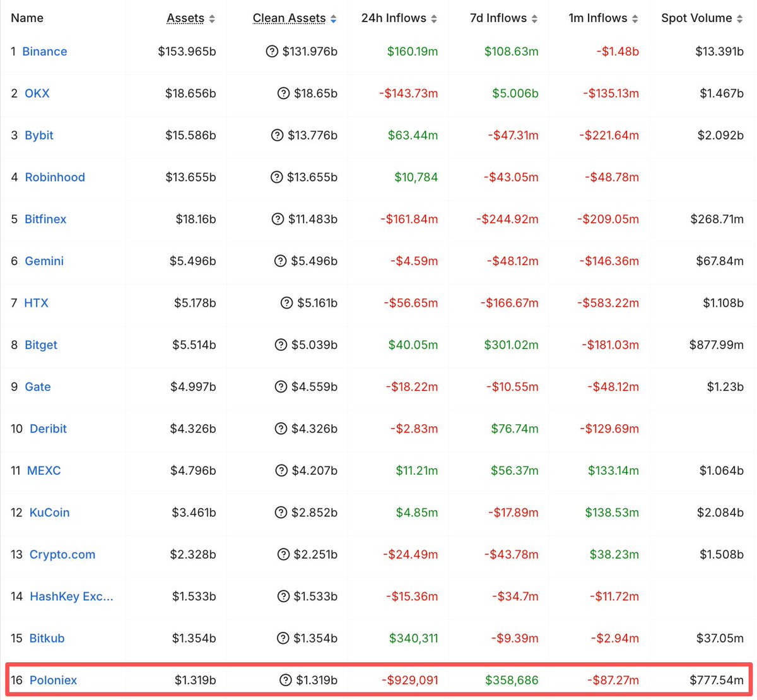Sort by the 1m Inflows header
757x700 pixels.
(x=603, y=18)
